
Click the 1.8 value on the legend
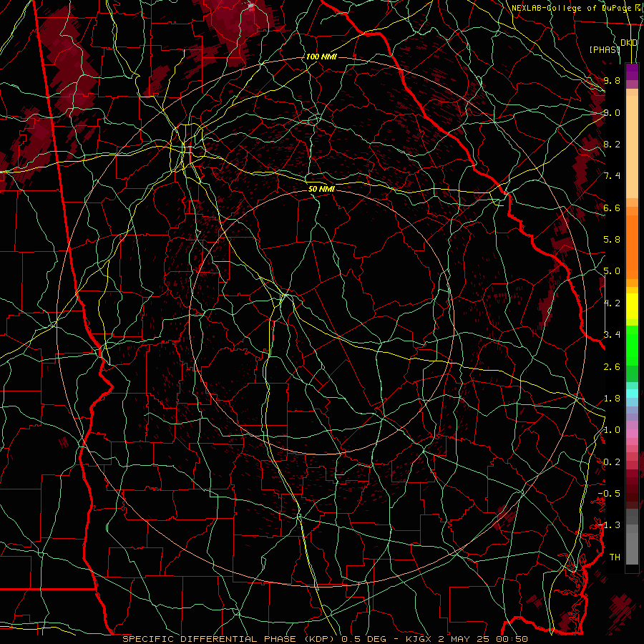coord(612,398)
